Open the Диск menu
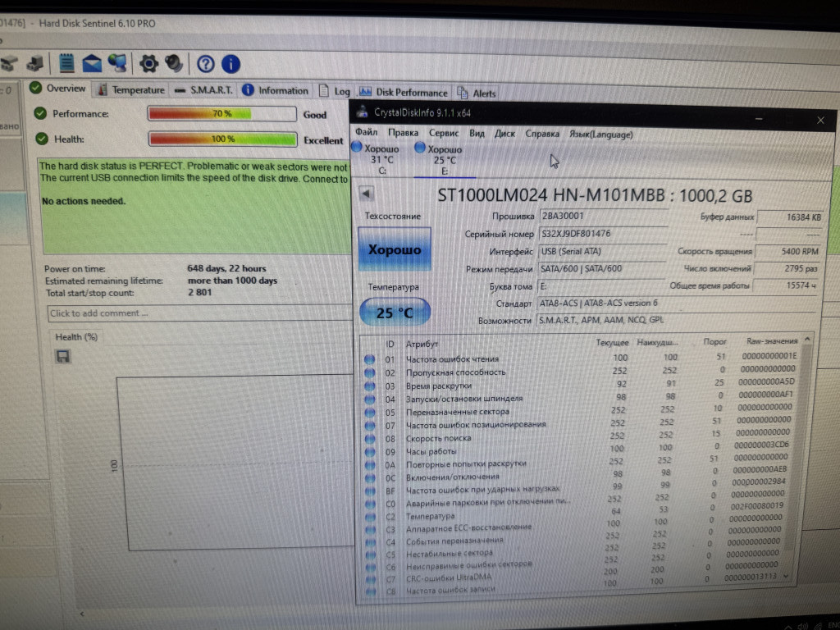Screen dimensions: 840x630 point(504,134)
